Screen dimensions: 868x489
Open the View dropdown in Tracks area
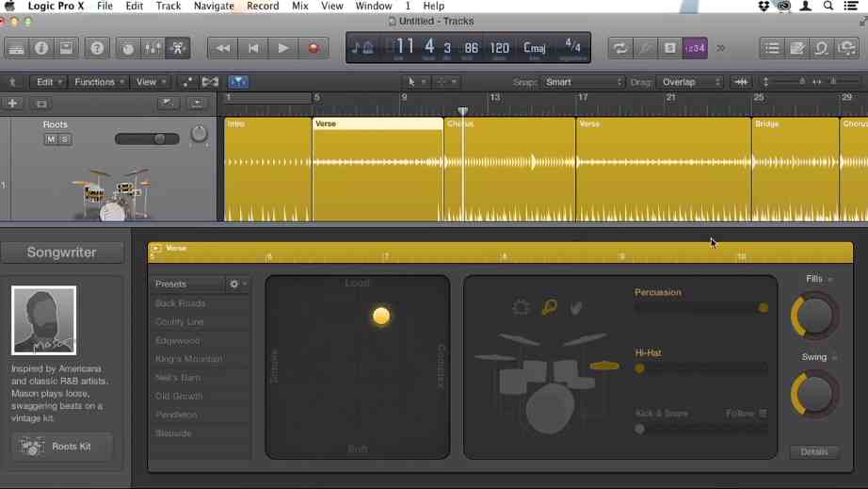[150, 82]
